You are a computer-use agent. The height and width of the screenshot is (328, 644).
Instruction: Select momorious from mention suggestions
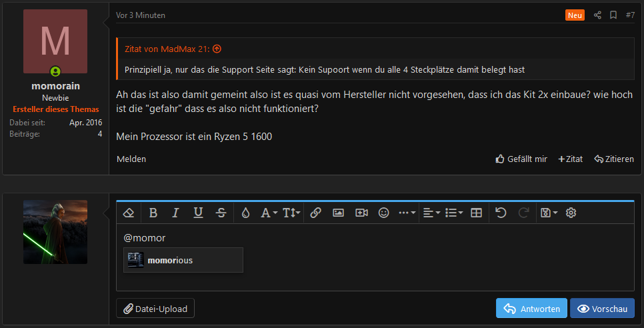[183, 260]
